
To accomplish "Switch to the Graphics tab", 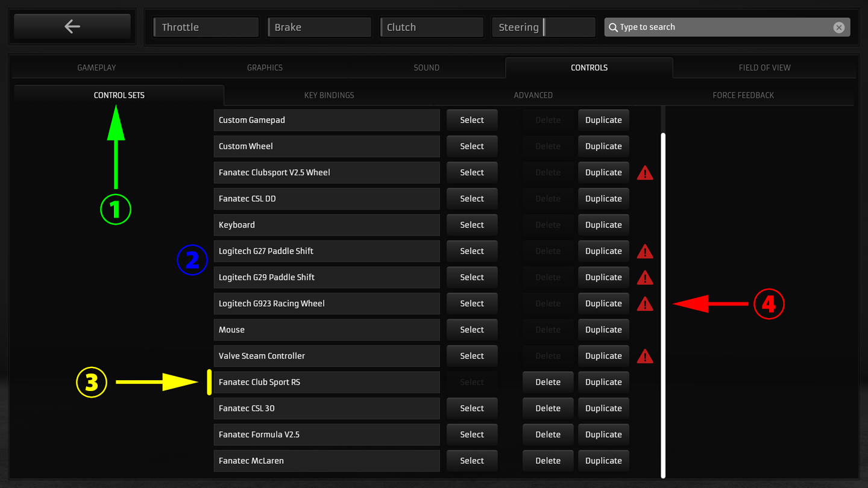I will point(265,67).
